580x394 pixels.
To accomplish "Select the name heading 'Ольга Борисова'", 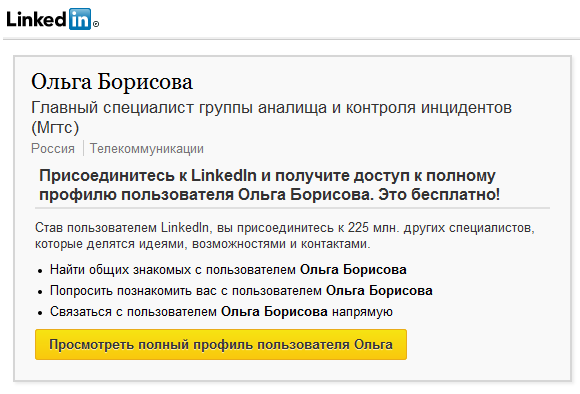I will (x=112, y=82).
